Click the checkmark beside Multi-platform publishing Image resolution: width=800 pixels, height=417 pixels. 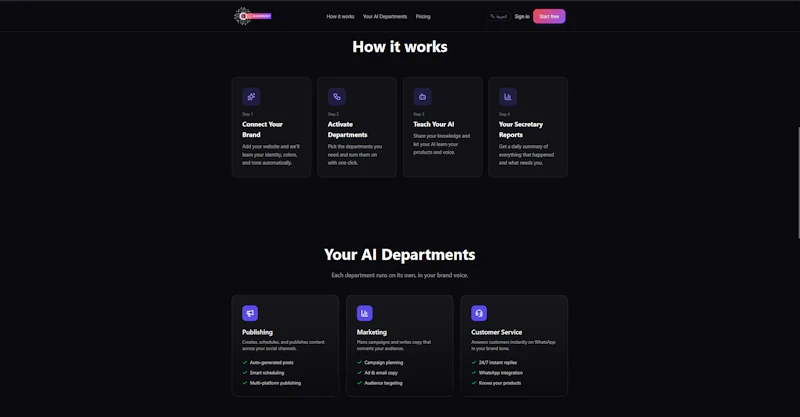click(x=245, y=383)
